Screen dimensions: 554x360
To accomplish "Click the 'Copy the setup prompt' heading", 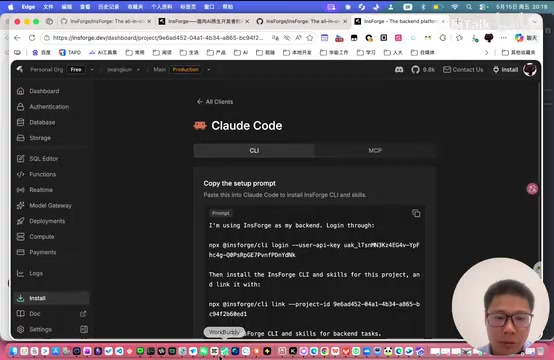I will (240, 183).
